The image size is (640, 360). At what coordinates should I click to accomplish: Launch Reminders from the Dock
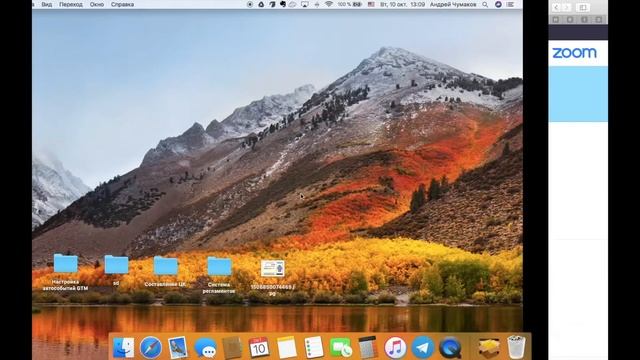click(x=314, y=348)
